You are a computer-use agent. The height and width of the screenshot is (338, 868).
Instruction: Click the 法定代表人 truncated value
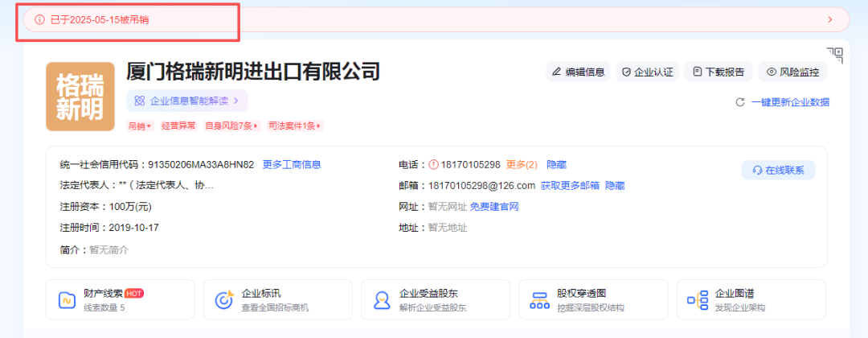point(166,186)
